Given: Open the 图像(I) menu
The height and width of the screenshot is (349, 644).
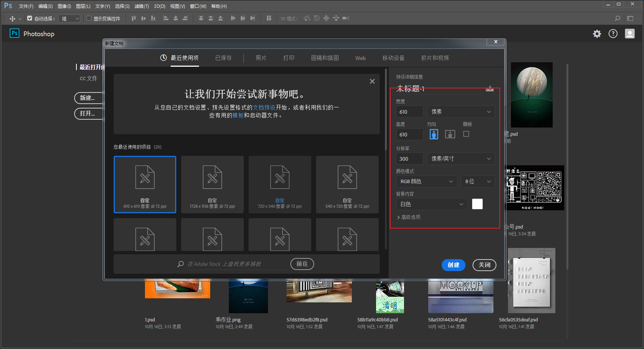Looking at the screenshot, I should point(64,6).
